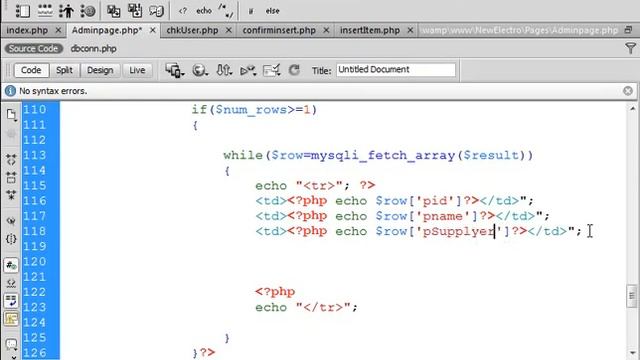Image resolution: width=640 pixels, height=360 pixels.
Task: Switch to the confirminsert.php tab
Action: tap(279, 30)
